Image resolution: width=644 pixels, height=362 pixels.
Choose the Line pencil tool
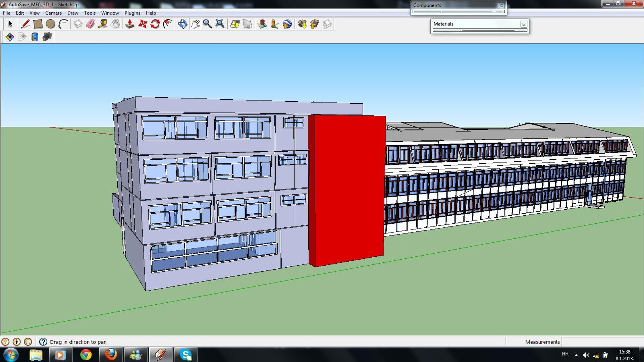coord(25,24)
